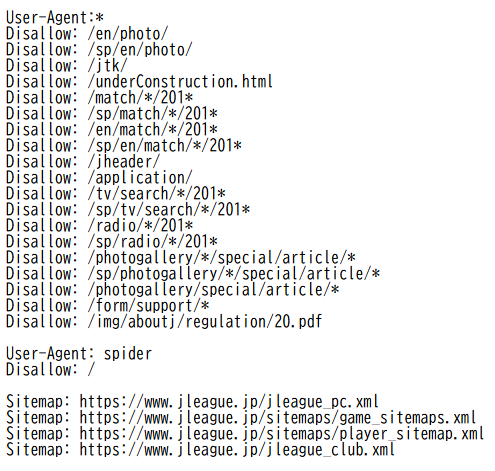Image resolution: width=495 pixels, height=471 pixels.
Task: Click the jleague_club.xml sitemap URL
Action: click(x=237, y=450)
